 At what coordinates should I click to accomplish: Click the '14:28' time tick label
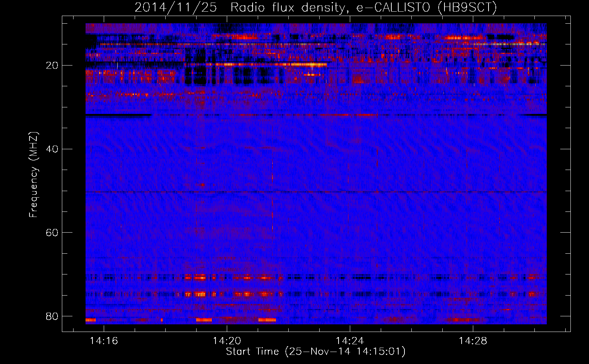(473, 341)
